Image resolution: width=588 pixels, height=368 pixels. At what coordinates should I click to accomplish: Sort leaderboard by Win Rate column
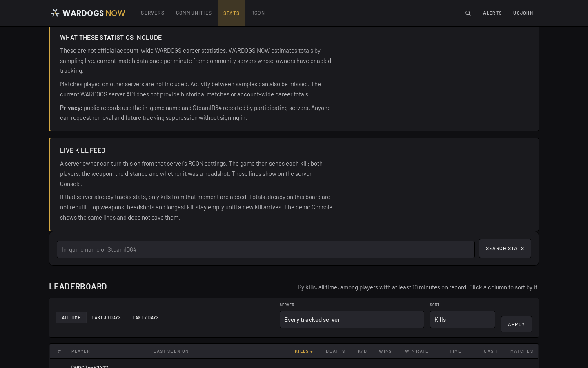416,351
